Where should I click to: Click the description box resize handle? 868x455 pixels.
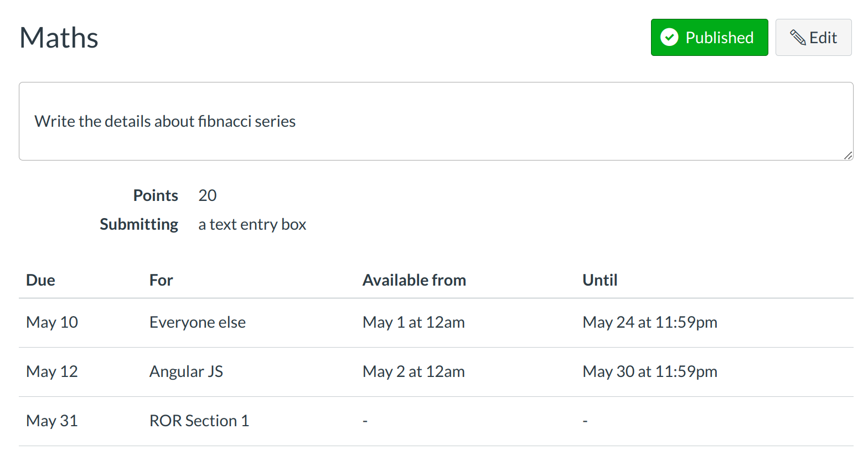[x=848, y=156]
